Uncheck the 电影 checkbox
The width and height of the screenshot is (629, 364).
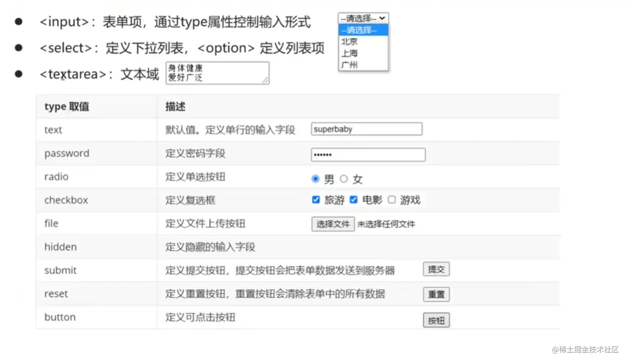[x=354, y=200]
